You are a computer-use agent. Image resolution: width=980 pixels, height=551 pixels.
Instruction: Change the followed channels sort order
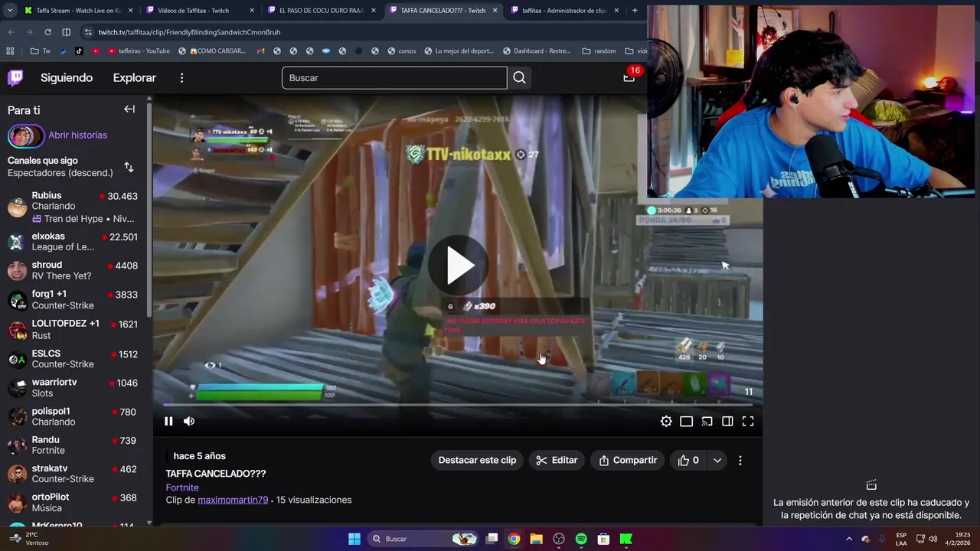[x=129, y=167]
